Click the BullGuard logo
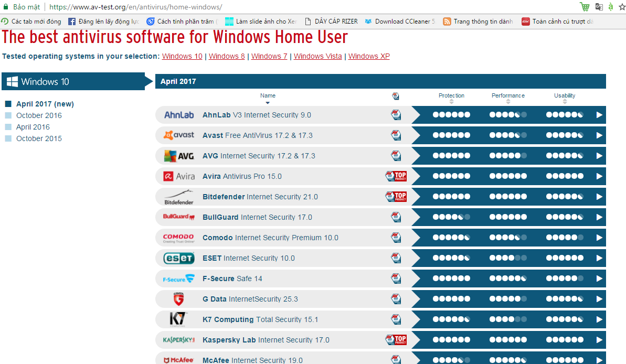Viewport: 626px width, 364px height. point(179,217)
